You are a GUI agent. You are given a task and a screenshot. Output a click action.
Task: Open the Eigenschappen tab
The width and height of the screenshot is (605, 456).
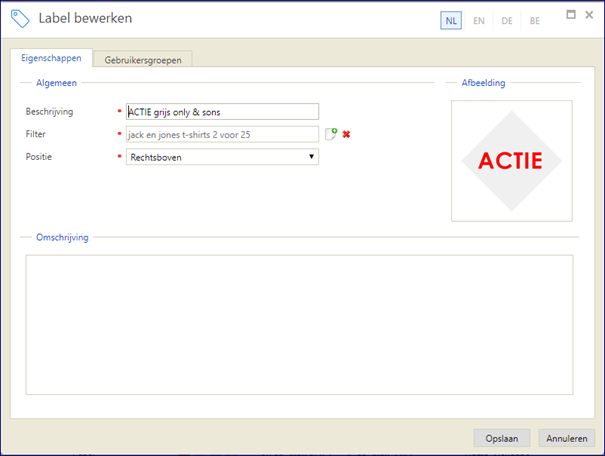click(51, 58)
